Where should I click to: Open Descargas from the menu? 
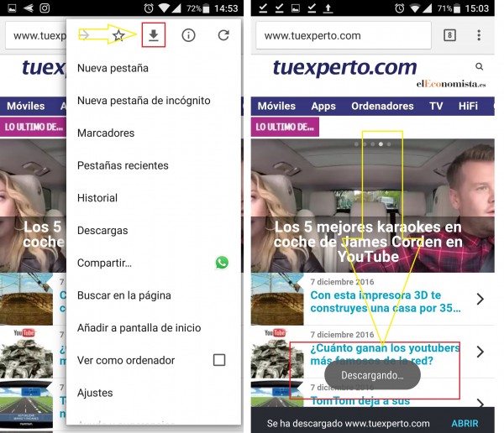[102, 230]
